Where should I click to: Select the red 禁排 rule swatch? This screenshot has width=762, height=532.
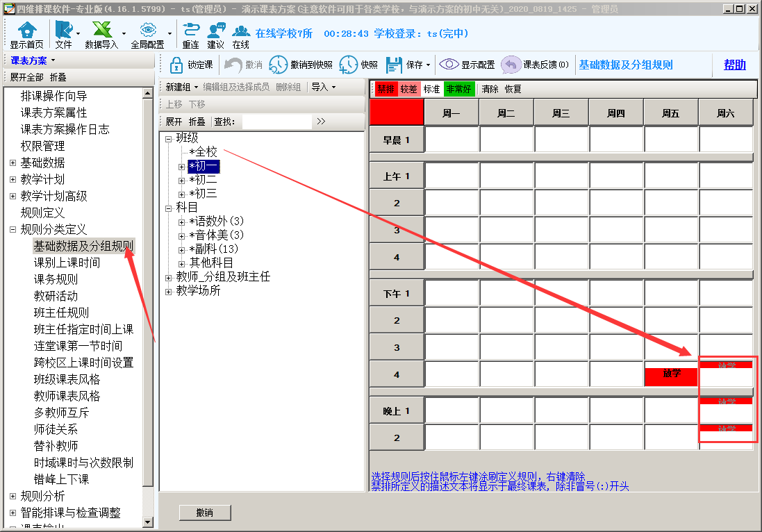pyautogui.click(x=386, y=89)
